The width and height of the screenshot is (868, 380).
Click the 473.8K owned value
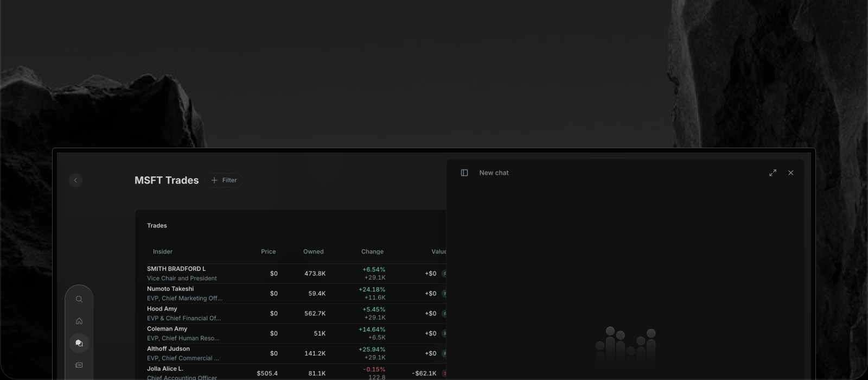315,274
